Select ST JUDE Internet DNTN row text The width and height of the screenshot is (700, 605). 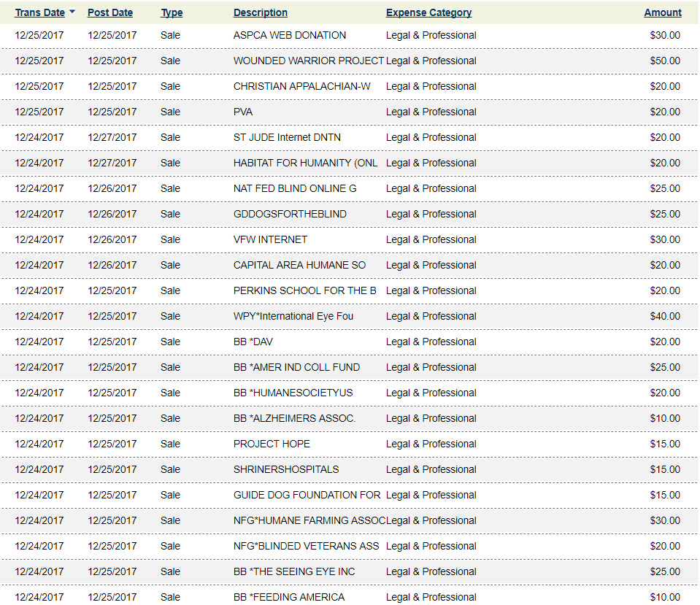point(287,137)
